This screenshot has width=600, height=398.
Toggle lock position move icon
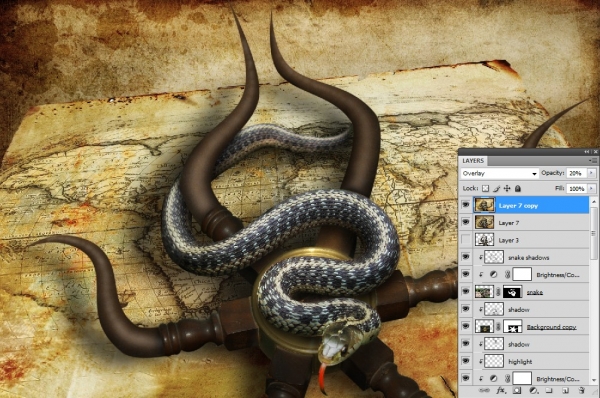pos(507,188)
